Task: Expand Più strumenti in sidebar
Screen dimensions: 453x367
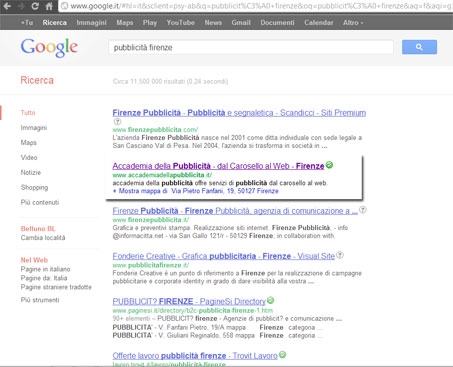Action: 40,300
